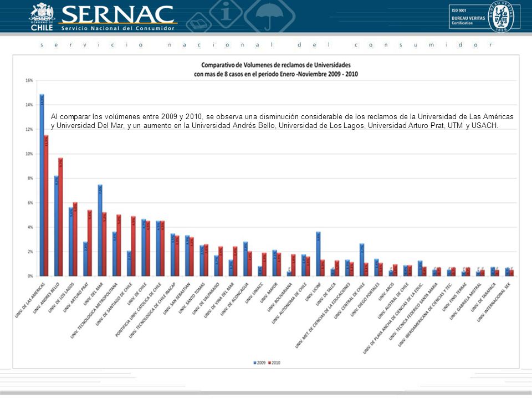Click the blue 2009 bar for Univ. UCINF
This screenshot has width=532, height=399.
318,254
